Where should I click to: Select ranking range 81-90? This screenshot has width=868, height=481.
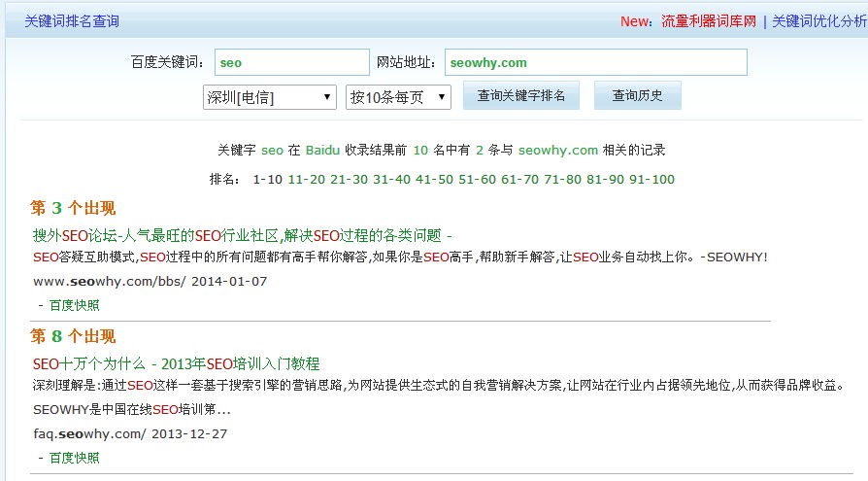605,180
